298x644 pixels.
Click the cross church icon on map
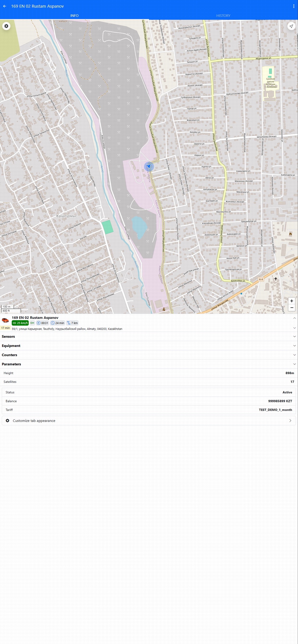[275, 279]
